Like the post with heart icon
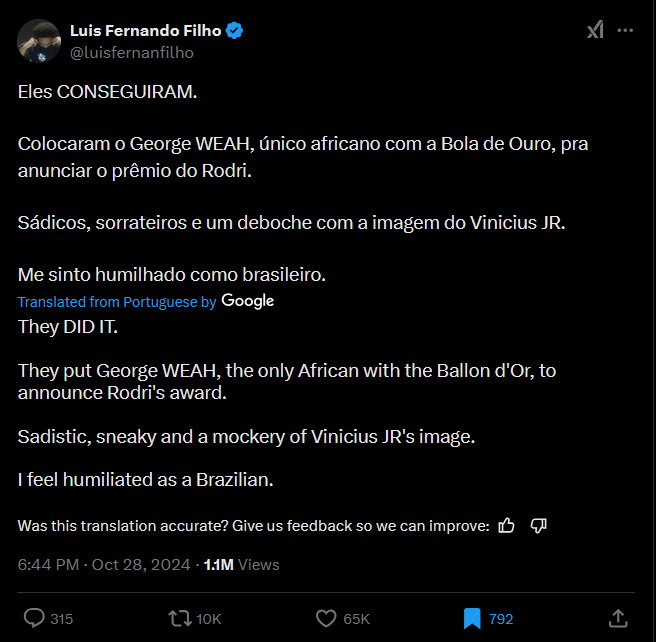The width and height of the screenshot is (656, 642). pyautogui.click(x=326, y=618)
